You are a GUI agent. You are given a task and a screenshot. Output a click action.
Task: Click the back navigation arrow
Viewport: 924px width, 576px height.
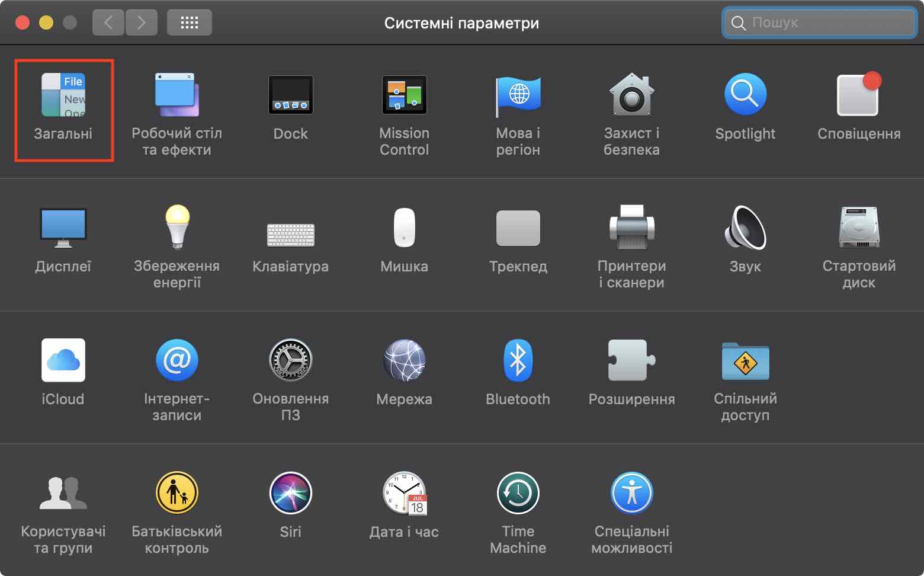click(x=108, y=23)
